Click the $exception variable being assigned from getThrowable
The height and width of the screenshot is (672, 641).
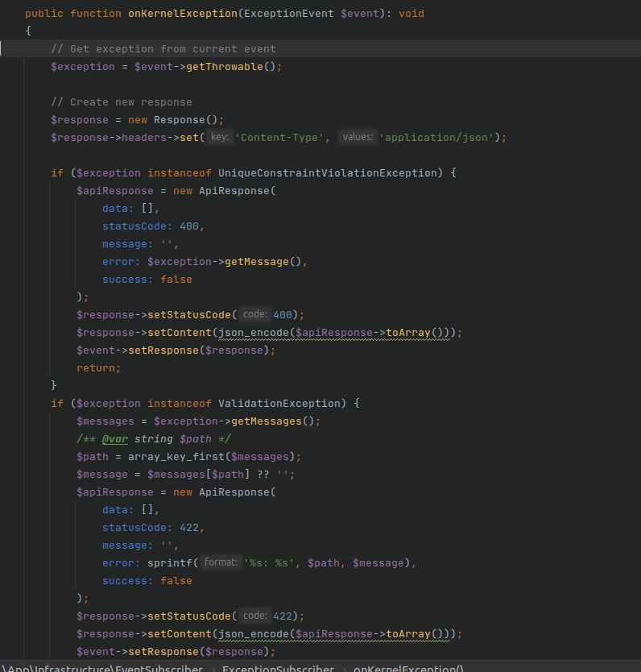click(83, 66)
